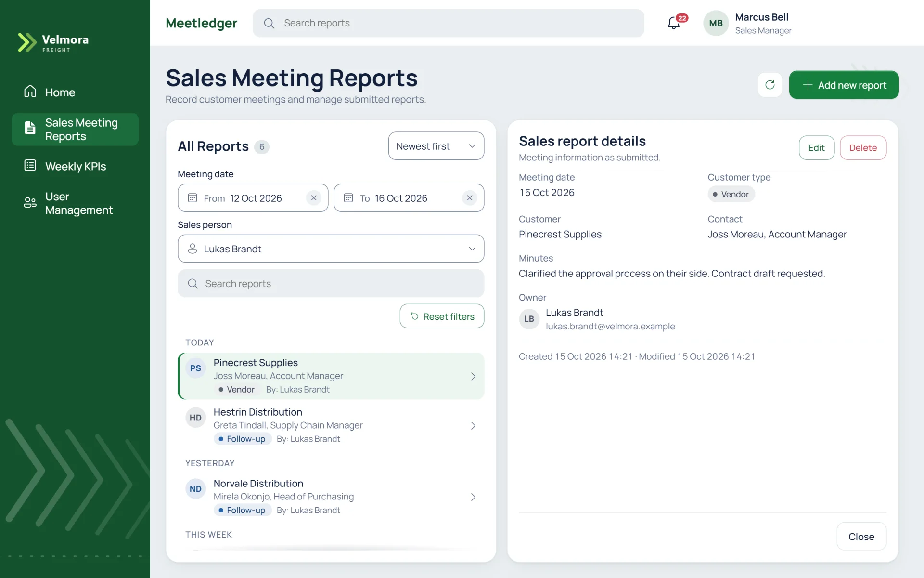Delete the sales report

[x=863, y=148]
